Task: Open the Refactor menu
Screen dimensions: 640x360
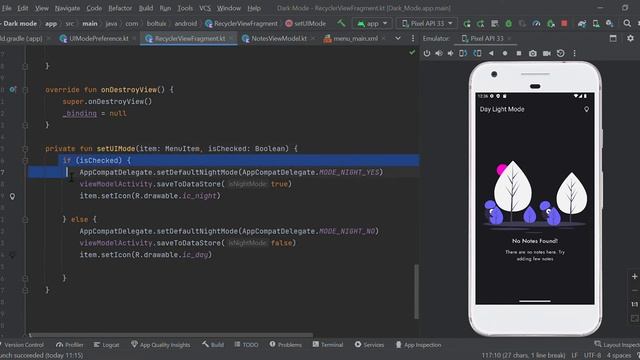Action: pyautogui.click(x=120, y=8)
